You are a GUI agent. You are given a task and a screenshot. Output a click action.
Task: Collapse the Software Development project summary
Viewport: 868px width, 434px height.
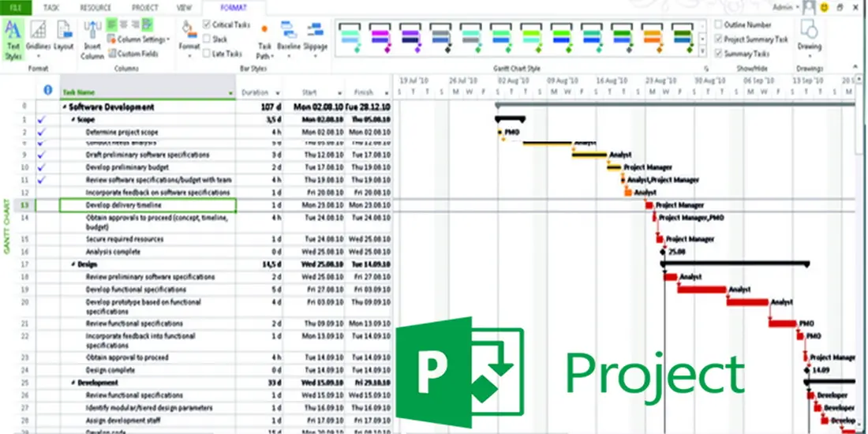point(65,107)
